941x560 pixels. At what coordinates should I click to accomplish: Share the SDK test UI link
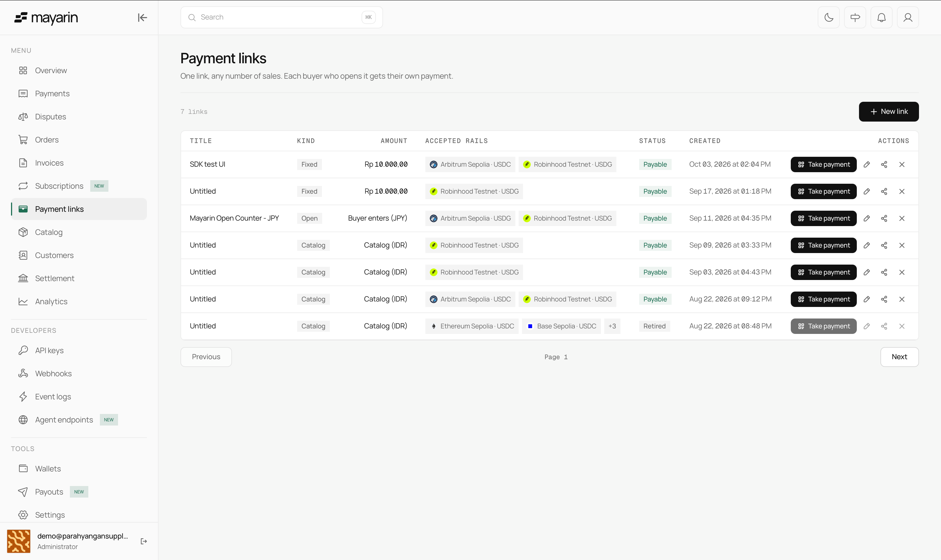(x=884, y=164)
